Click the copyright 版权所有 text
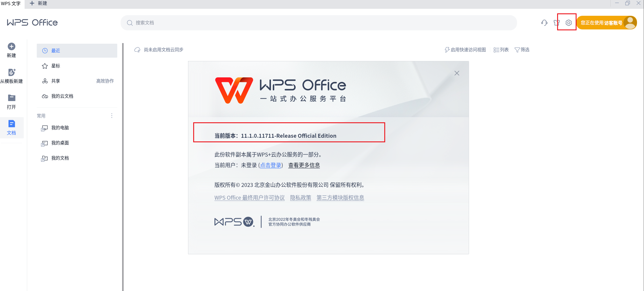Image resolution: width=644 pixels, height=291 pixels. pos(290,185)
